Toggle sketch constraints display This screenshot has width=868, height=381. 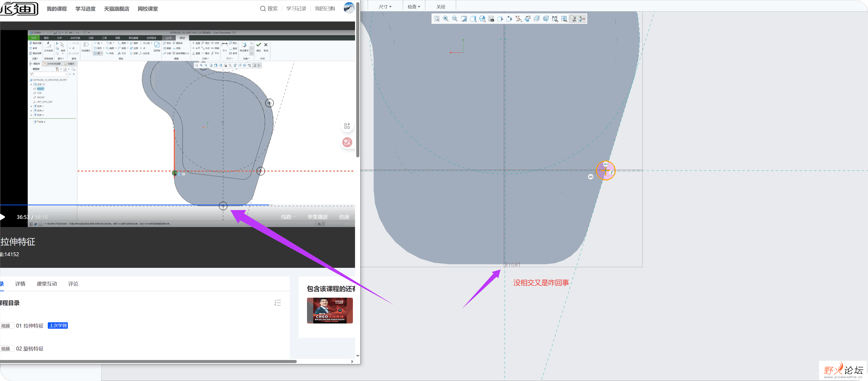coord(564,19)
